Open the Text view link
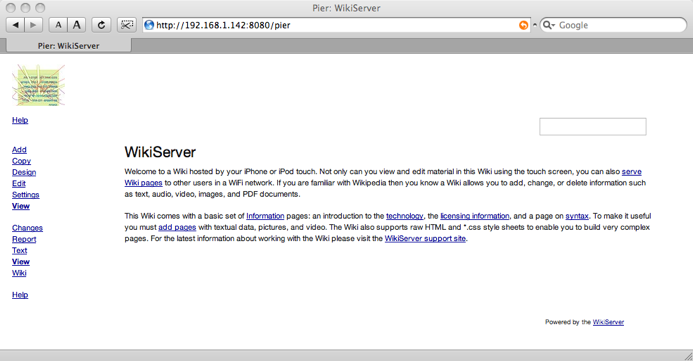 coord(19,251)
